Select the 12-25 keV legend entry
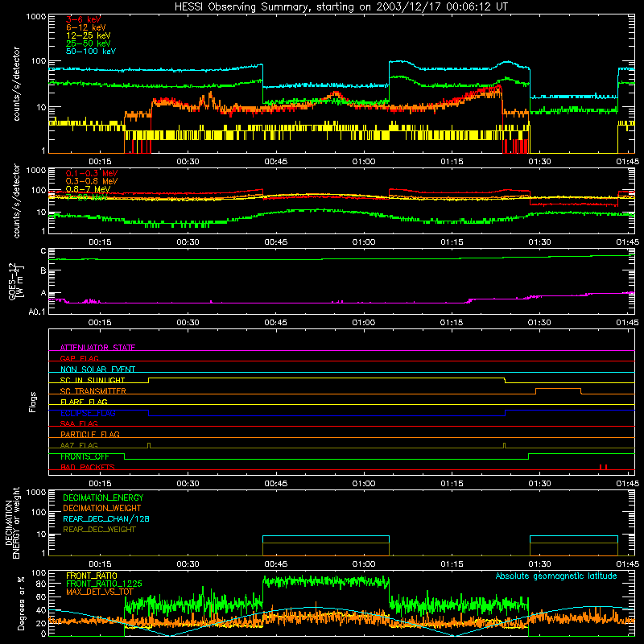Image resolution: width=644 pixels, height=644 pixels. [88, 35]
